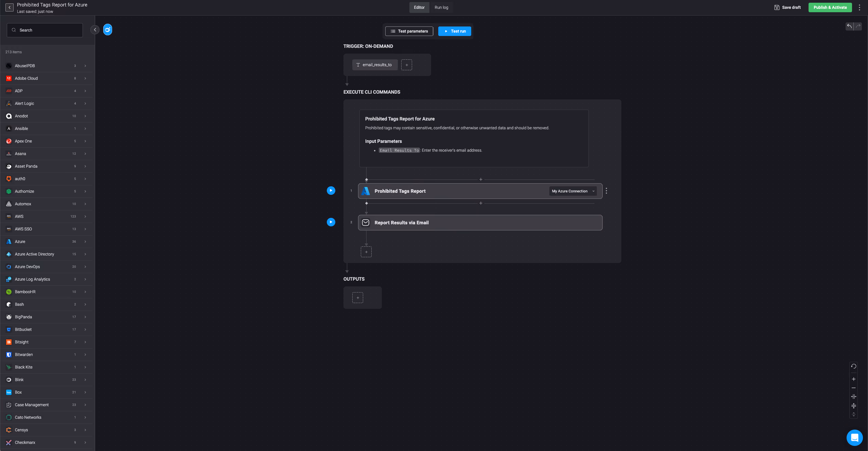Select Apex One integration row
Viewport: 868px width, 451px height.
pyautogui.click(x=46, y=141)
